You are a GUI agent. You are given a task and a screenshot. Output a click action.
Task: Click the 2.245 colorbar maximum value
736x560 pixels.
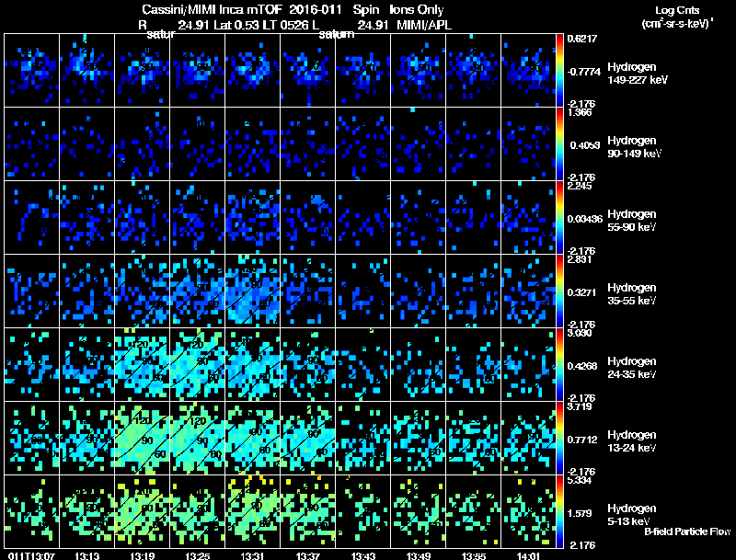click(580, 186)
